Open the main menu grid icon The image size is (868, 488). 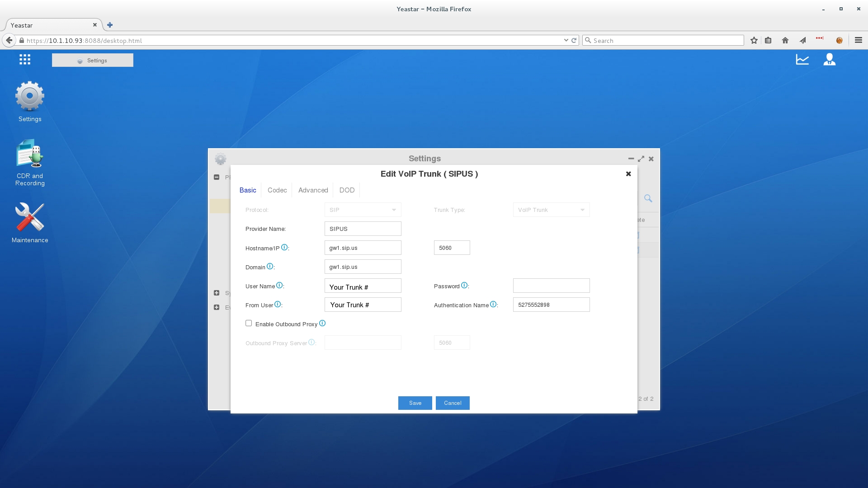point(25,59)
